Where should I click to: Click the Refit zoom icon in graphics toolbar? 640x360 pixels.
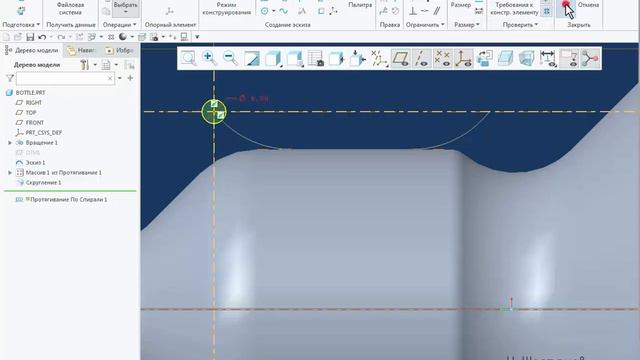[189, 59]
